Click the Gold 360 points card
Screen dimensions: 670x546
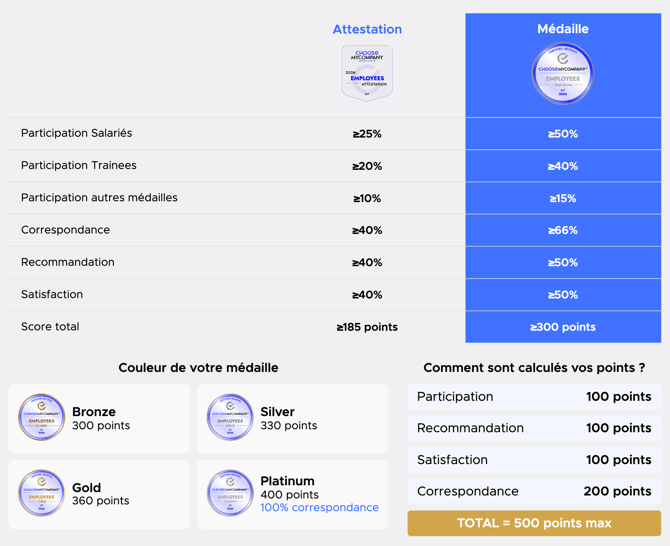click(99, 494)
